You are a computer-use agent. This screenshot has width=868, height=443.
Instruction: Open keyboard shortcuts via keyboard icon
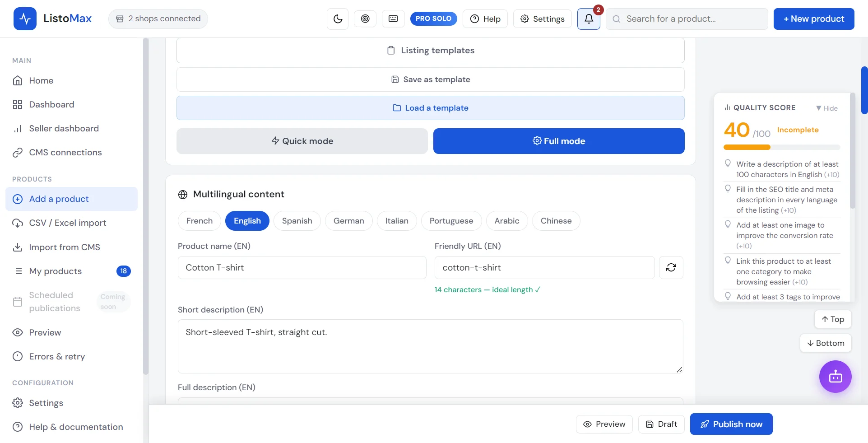[x=393, y=19]
